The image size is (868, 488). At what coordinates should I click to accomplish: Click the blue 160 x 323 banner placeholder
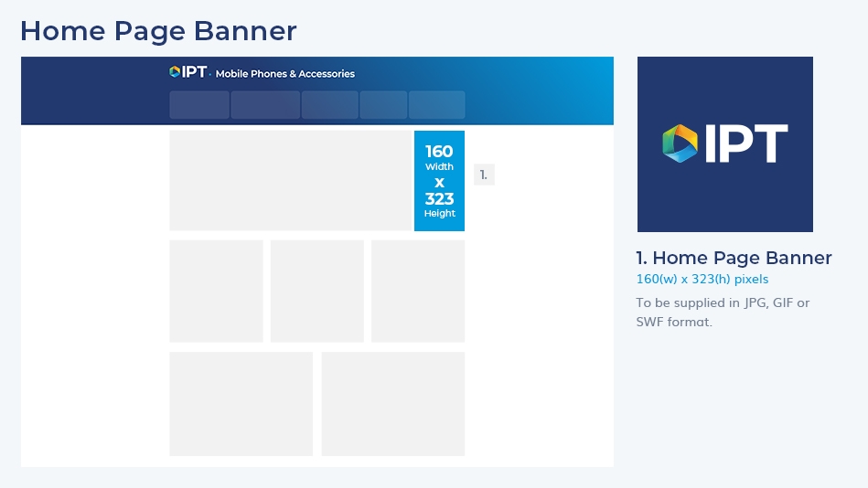coord(440,181)
